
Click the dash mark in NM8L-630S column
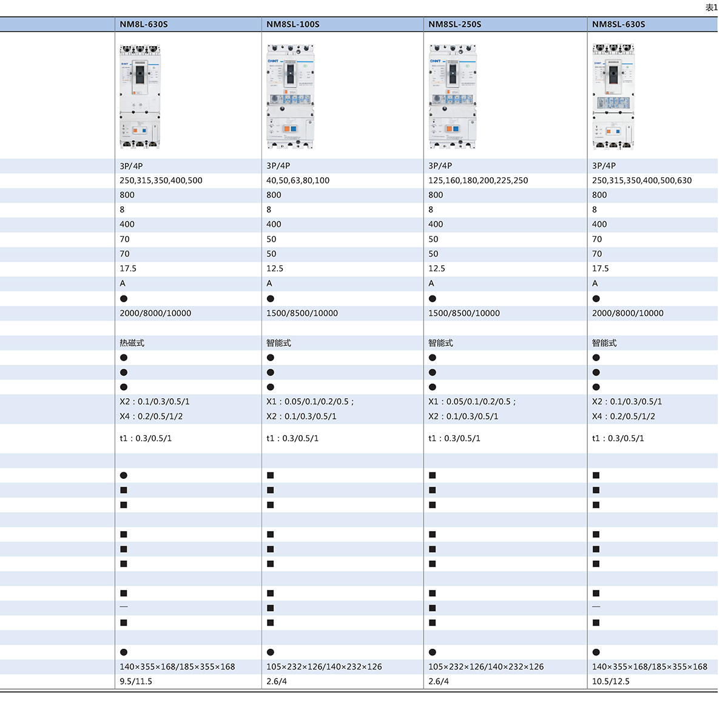tap(124, 607)
